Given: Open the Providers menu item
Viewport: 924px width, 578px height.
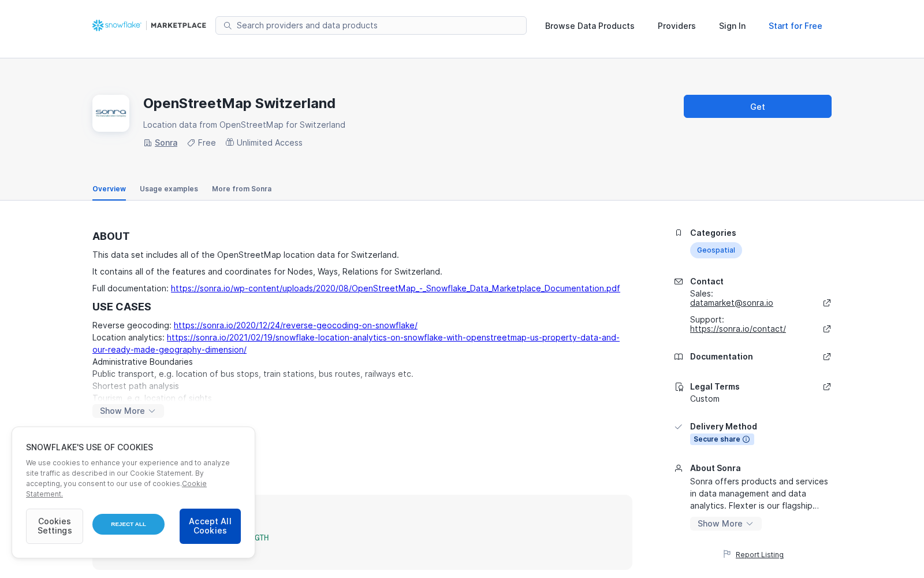Looking at the screenshot, I should pyautogui.click(x=677, y=26).
